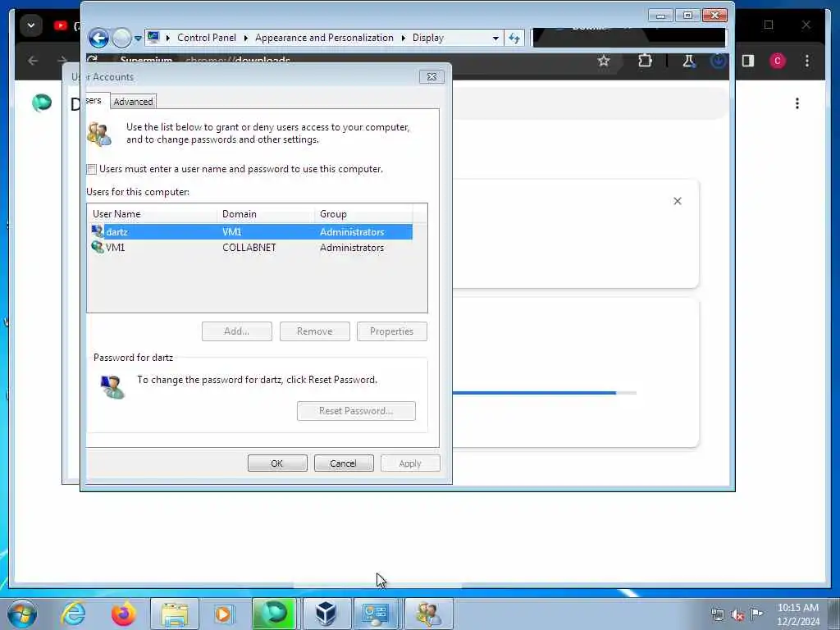The width and height of the screenshot is (840, 630).
Task: Click the download progress bar
Action: pos(545,393)
